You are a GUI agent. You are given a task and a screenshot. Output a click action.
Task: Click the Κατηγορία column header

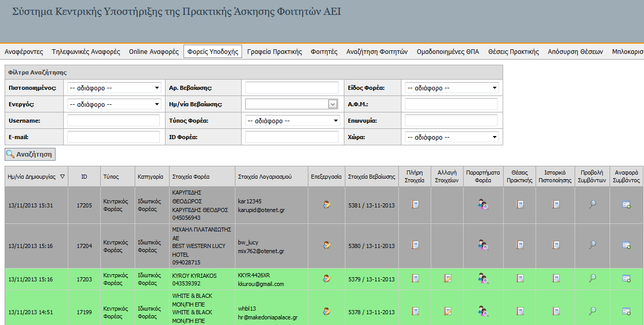pos(152,177)
